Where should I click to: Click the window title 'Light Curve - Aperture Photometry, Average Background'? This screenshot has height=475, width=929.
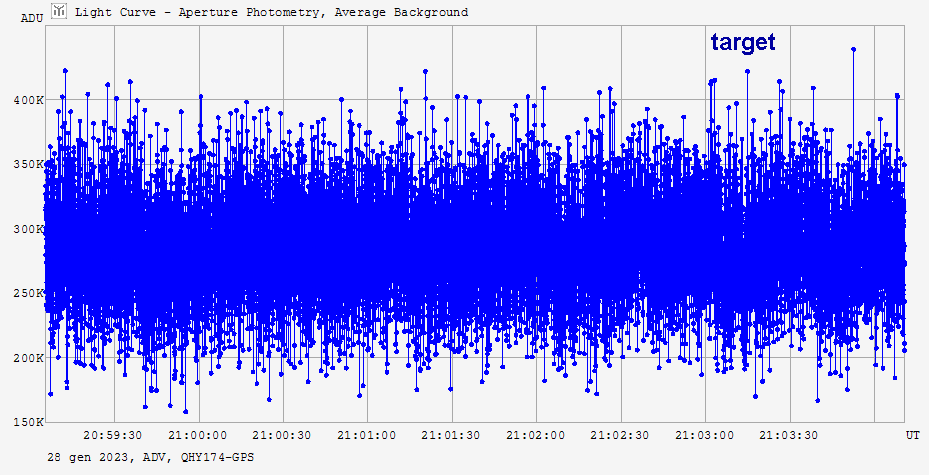[x=271, y=12]
